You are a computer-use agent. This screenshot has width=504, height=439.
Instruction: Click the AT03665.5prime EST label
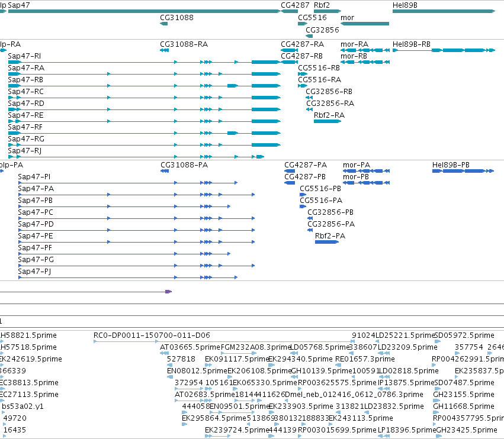tap(190, 347)
